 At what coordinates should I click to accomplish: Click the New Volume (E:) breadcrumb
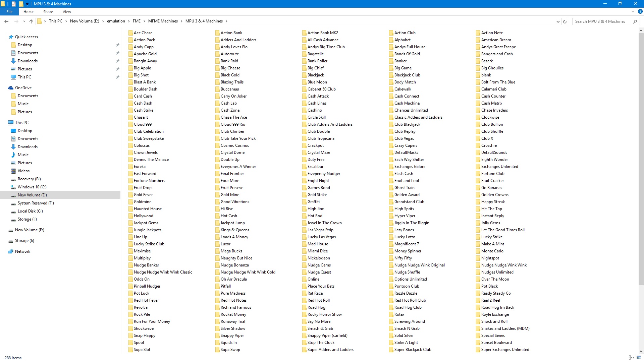point(85,21)
